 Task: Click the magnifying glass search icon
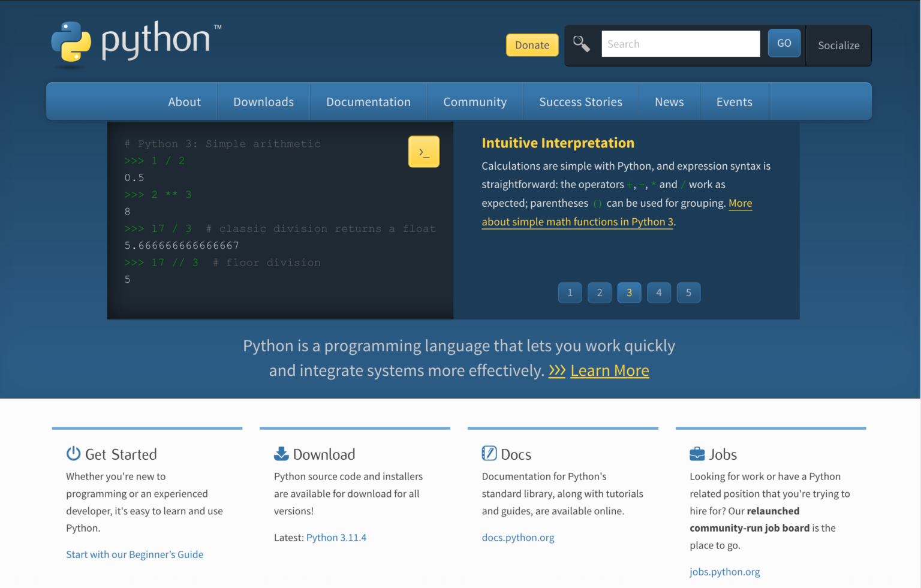pyautogui.click(x=581, y=44)
